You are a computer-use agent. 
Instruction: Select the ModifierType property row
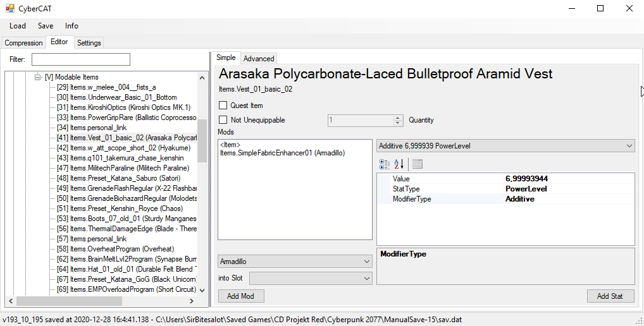click(505, 199)
